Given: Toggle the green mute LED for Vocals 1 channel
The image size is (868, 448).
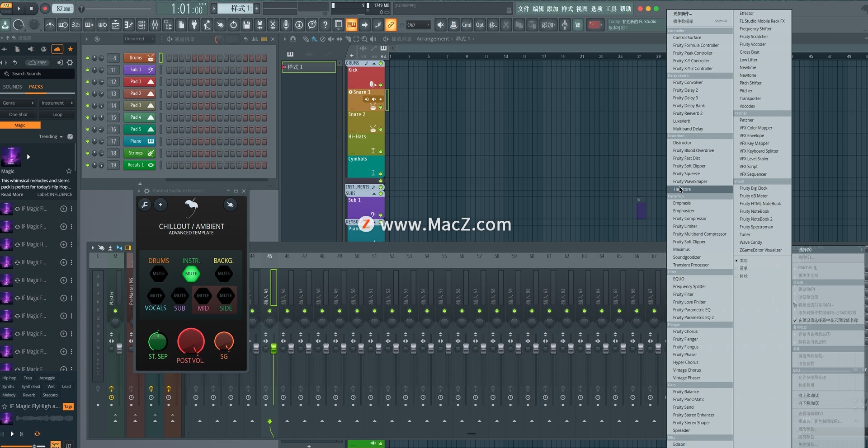Looking at the screenshot, I should [x=88, y=165].
